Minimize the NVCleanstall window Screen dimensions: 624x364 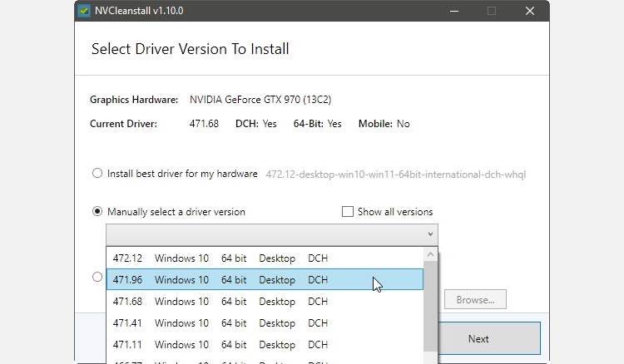click(454, 11)
